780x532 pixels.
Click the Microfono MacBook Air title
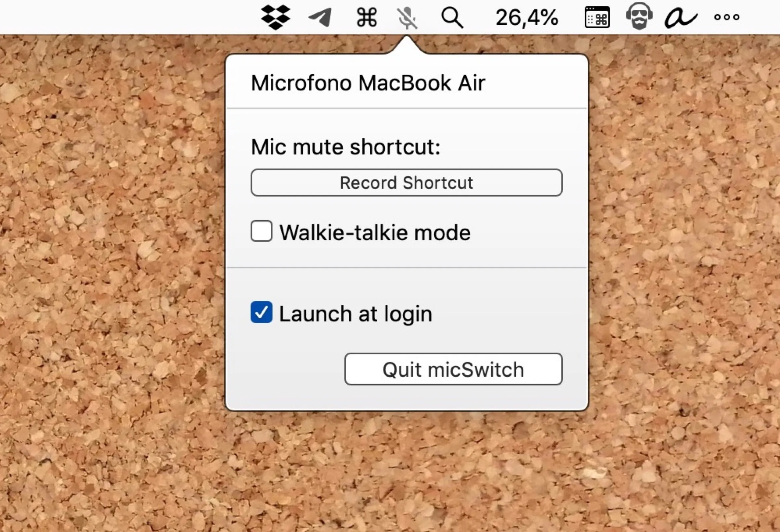point(368,82)
